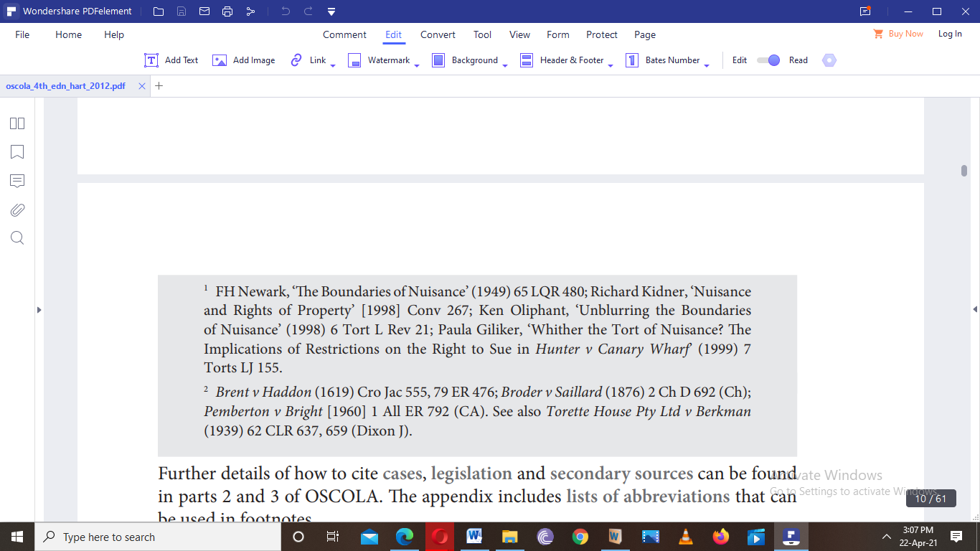Click the Buy Now button
The height and width of the screenshot is (551, 980).
click(x=898, y=34)
